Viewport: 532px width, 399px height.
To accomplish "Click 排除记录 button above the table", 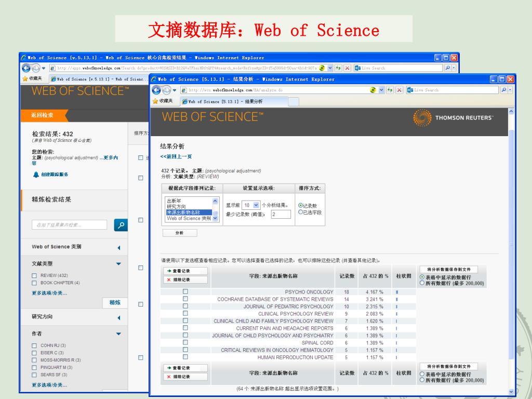I will 185,280.
